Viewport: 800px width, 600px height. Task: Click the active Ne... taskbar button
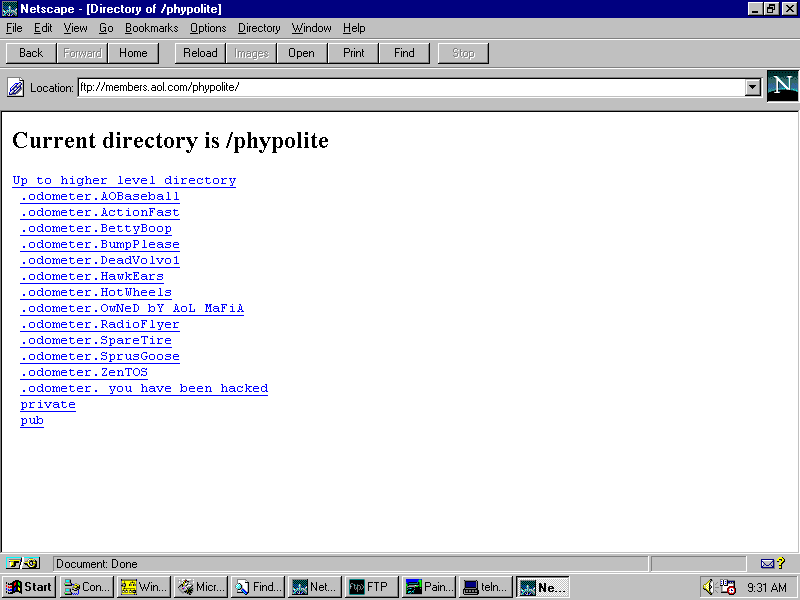(x=543, y=587)
